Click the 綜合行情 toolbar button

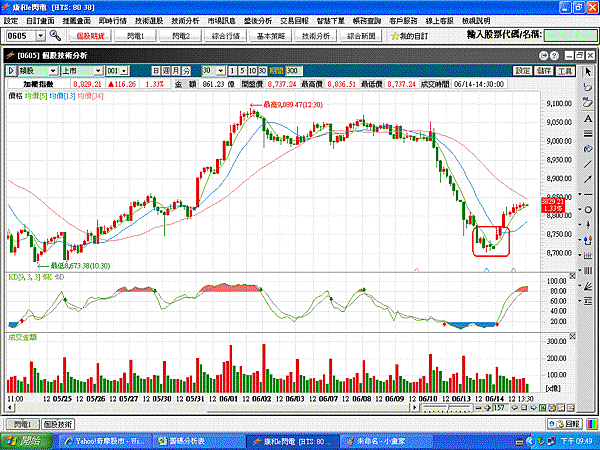point(226,36)
